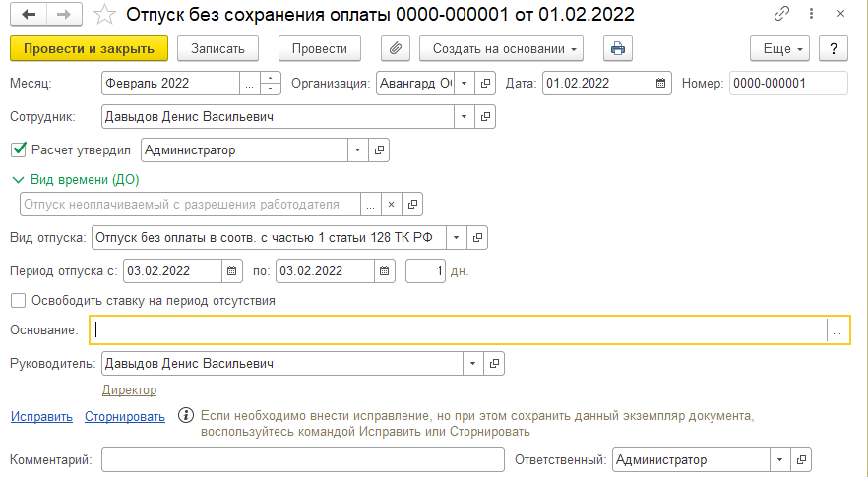
Task: Open calendar picker for Дата field
Action: click(661, 84)
